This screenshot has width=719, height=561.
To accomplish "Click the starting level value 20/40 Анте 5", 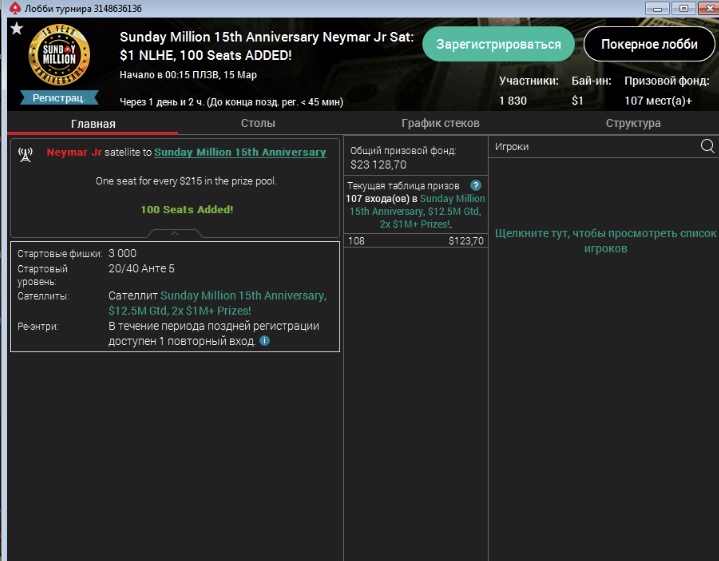I will coord(141,268).
